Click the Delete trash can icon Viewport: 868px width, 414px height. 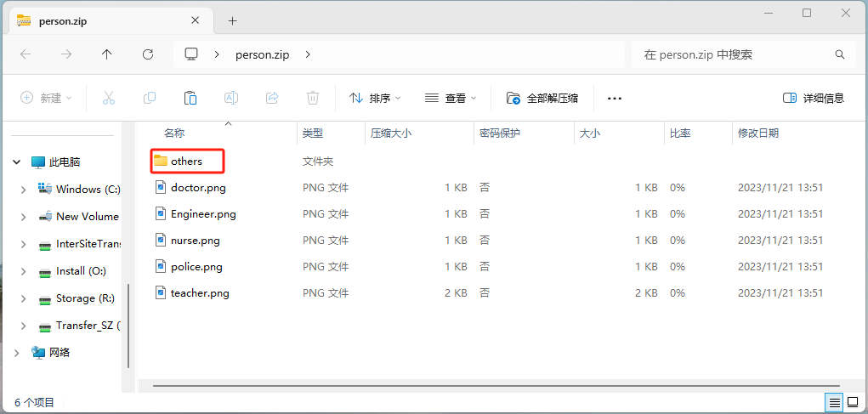[313, 98]
